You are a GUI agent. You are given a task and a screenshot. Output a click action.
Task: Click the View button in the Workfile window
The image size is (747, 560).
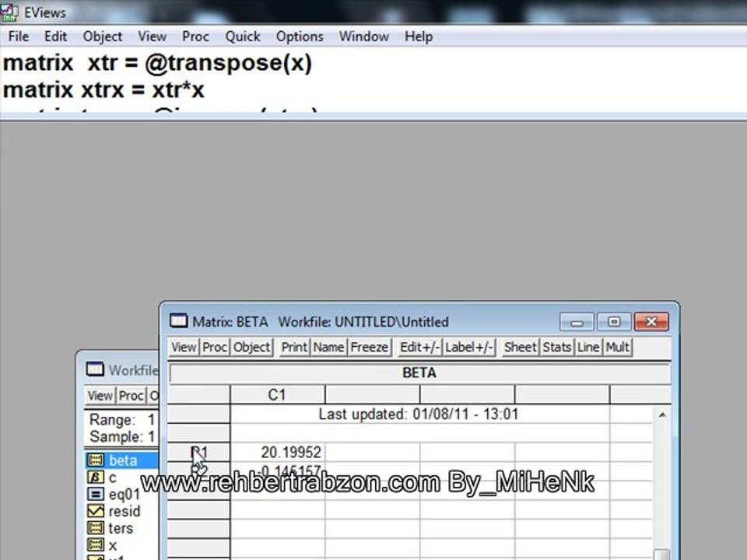100,396
